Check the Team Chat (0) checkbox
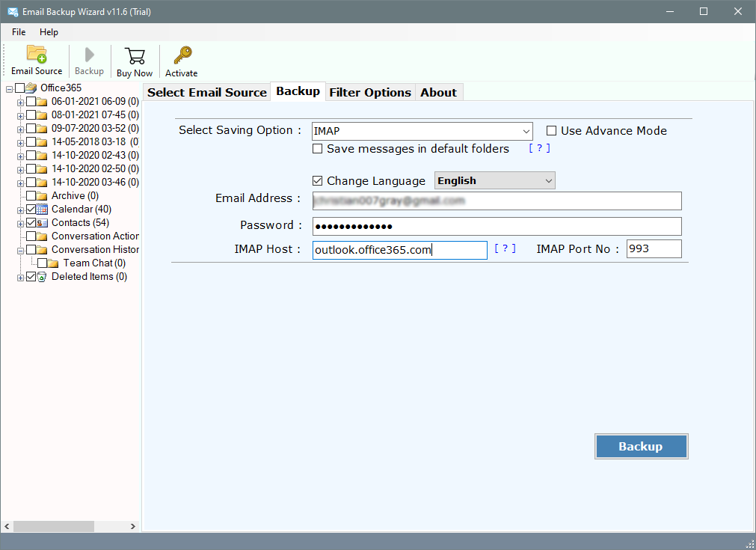756x550 pixels. click(x=42, y=263)
